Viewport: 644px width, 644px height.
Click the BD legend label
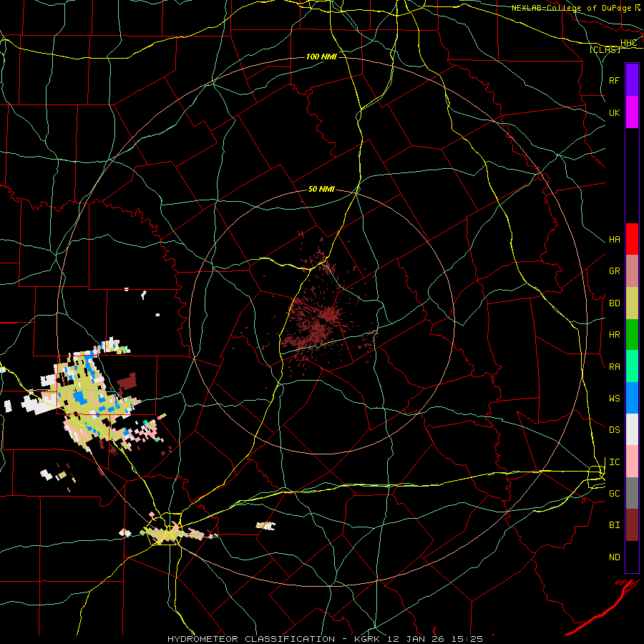[x=614, y=303]
